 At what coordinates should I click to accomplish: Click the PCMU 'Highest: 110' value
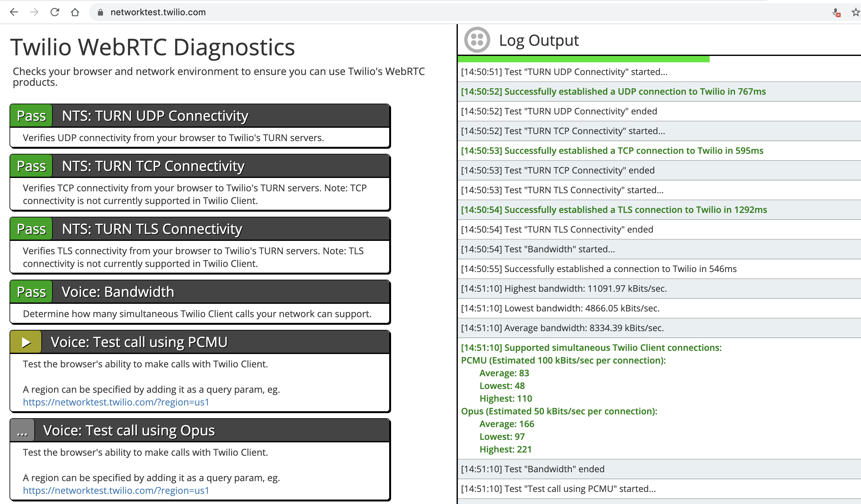[506, 398]
